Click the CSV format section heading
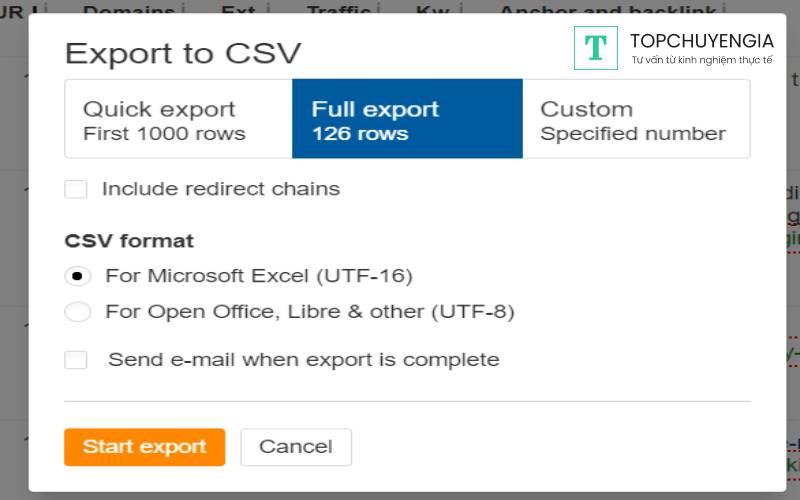This screenshot has width=800, height=500. coord(129,241)
